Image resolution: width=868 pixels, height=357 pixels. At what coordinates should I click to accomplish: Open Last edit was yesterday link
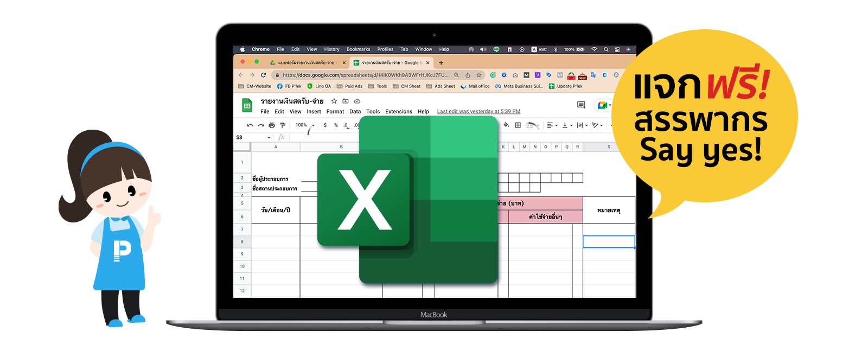(478, 112)
